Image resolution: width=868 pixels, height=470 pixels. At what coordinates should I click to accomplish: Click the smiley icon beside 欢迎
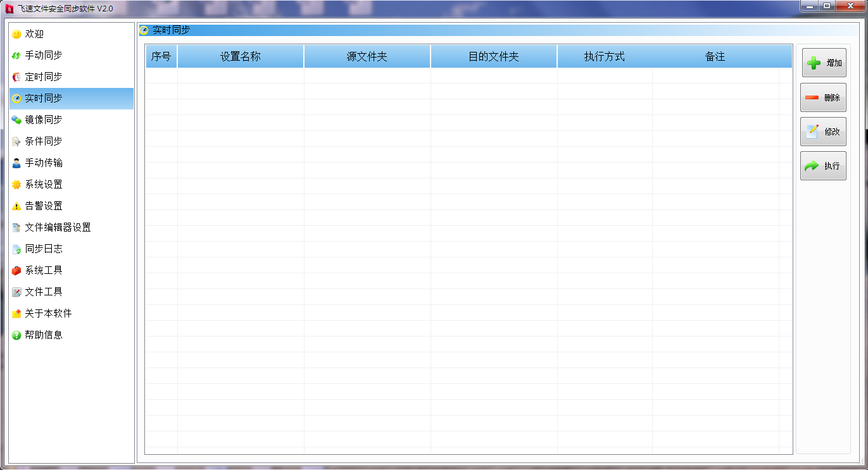[x=16, y=34]
